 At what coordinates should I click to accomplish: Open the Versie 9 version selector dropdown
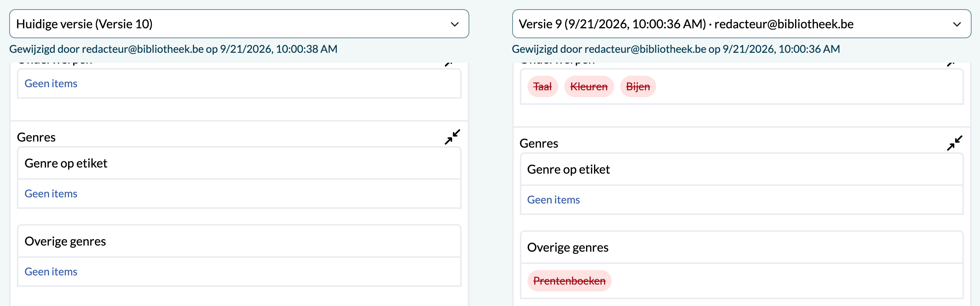click(x=742, y=24)
